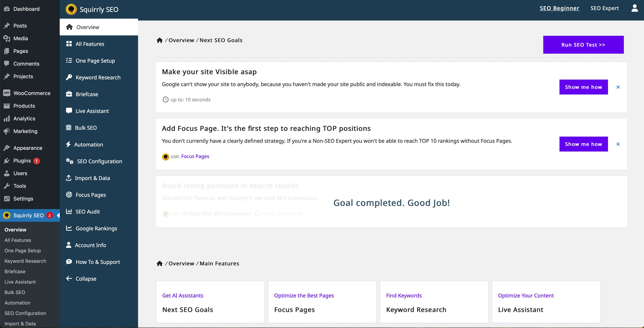Open the Briefcase panel
The image size is (644, 328).
[87, 94]
